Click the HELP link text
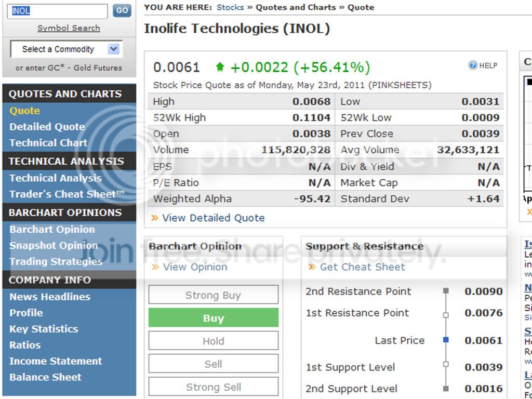Image resolution: width=532 pixels, height=399 pixels. point(488,65)
